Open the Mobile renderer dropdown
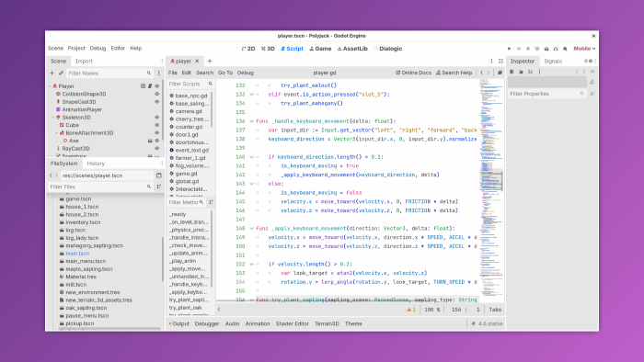This screenshot has height=362, width=644. click(x=584, y=49)
